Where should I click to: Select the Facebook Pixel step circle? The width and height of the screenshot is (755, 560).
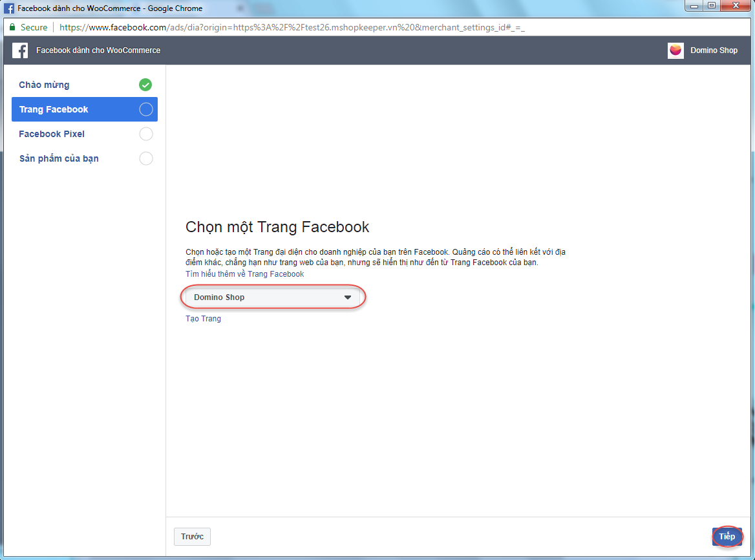(x=146, y=134)
